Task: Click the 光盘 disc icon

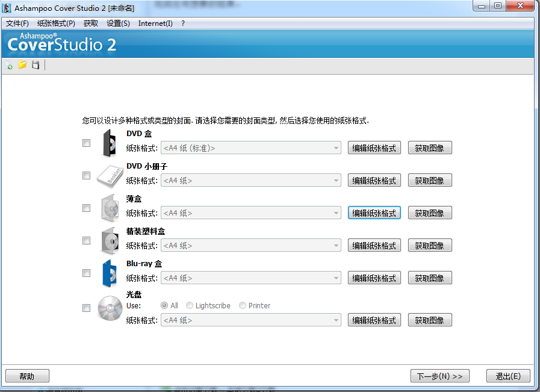Action: pos(110,308)
